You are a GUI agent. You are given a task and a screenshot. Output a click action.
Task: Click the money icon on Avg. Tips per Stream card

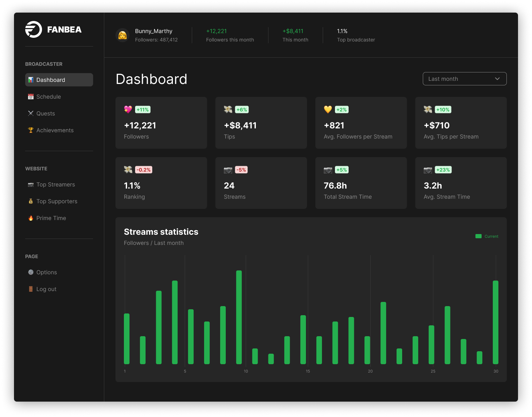428,109
